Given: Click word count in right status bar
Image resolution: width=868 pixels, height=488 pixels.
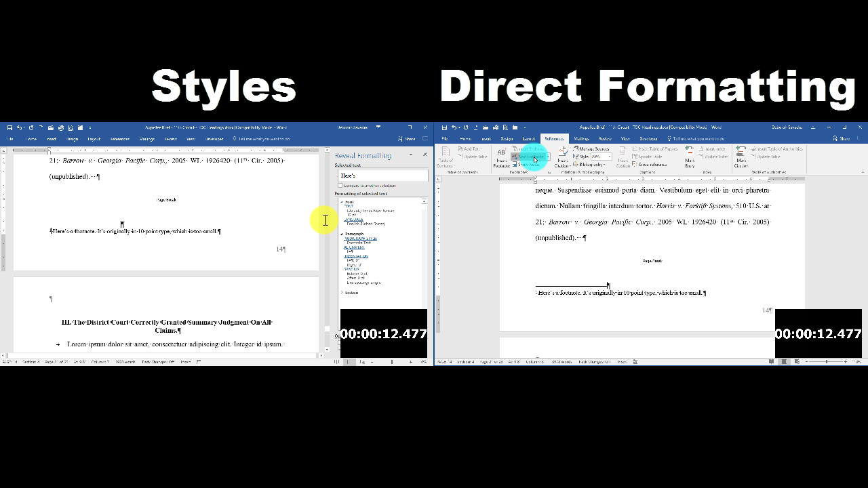Looking at the screenshot, I should (x=562, y=362).
